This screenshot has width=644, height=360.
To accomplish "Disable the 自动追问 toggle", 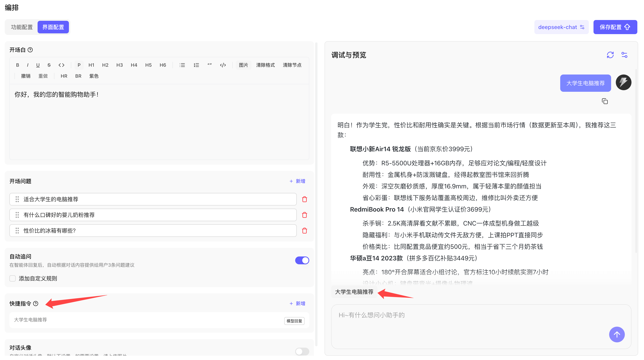I will point(302,260).
